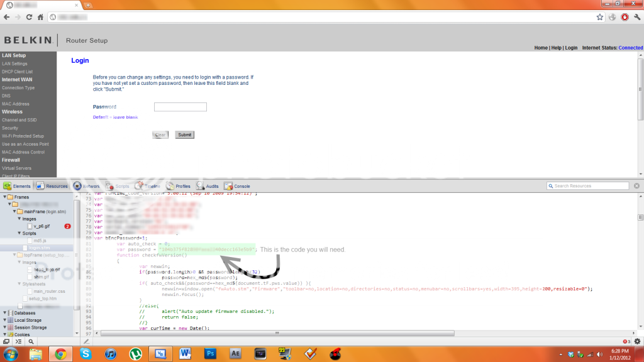The width and height of the screenshot is (644, 362).
Task: Expand the Databases section
Action: pyautogui.click(x=5, y=313)
